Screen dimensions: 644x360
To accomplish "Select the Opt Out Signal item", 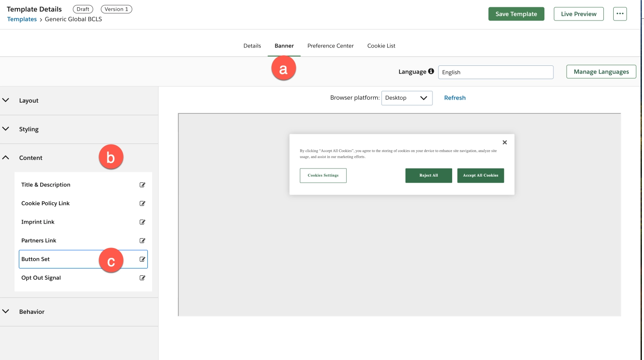I will tap(41, 277).
